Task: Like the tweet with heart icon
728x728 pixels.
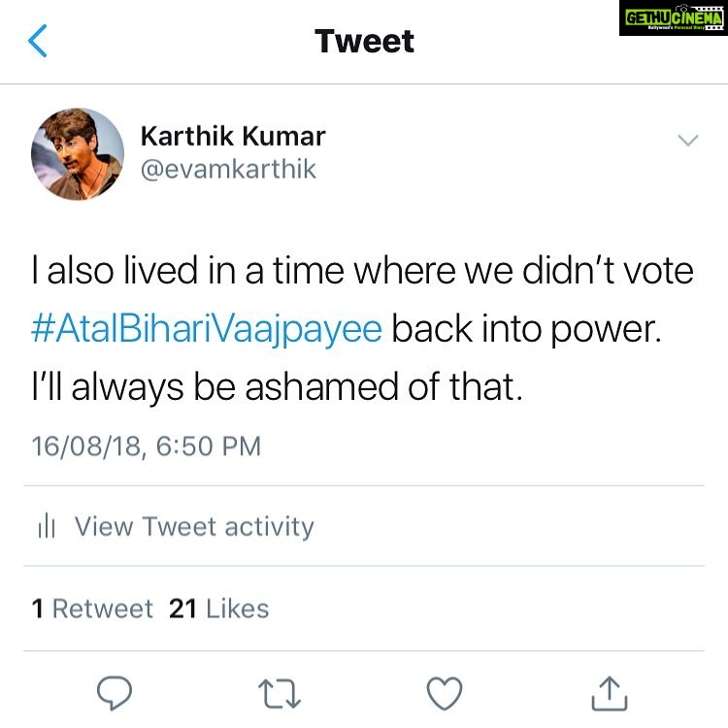Action: pyautogui.click(x=445, y=693)
